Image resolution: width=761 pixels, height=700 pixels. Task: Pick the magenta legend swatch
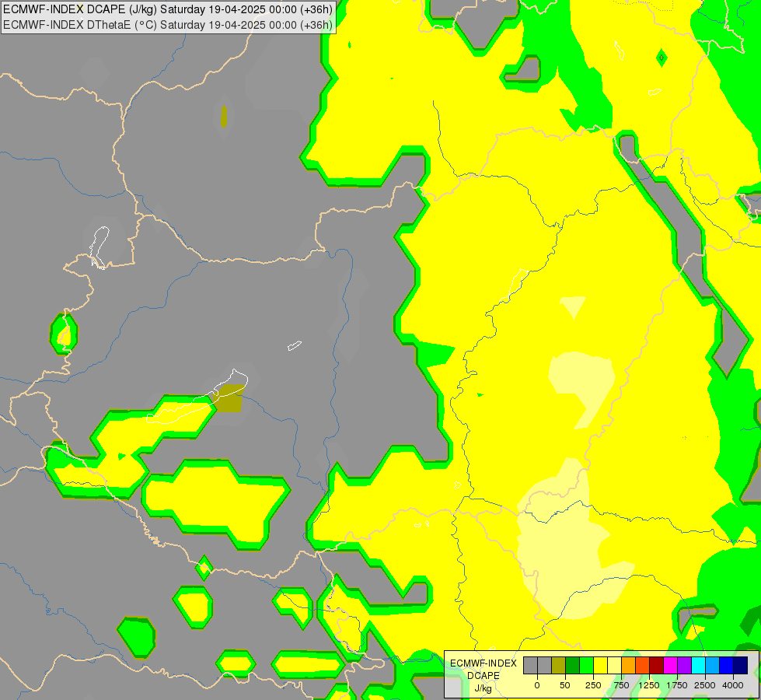point(671,665)
